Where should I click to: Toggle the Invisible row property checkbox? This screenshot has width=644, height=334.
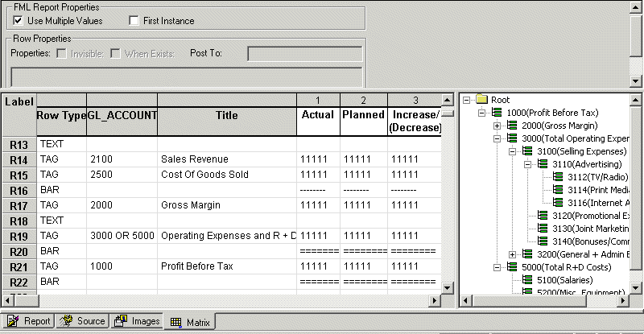(62, 53)
